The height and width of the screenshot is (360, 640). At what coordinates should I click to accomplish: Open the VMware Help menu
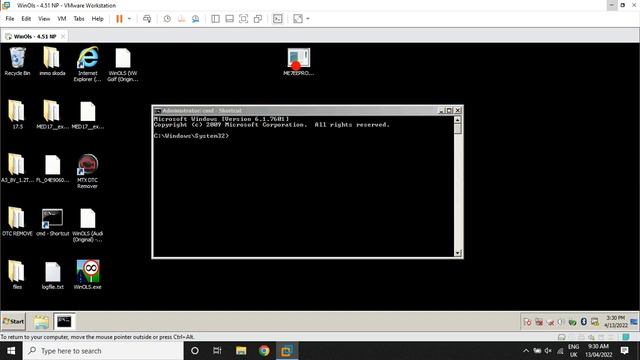[98, 19]
